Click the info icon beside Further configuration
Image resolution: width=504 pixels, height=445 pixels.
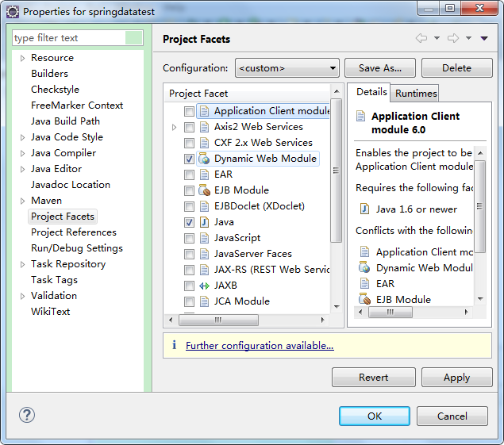click(x=174, y=345)
